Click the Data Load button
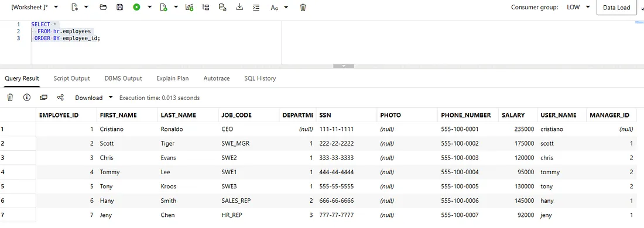The height and width of the screenshot is (228, 644). pos(616,8)
